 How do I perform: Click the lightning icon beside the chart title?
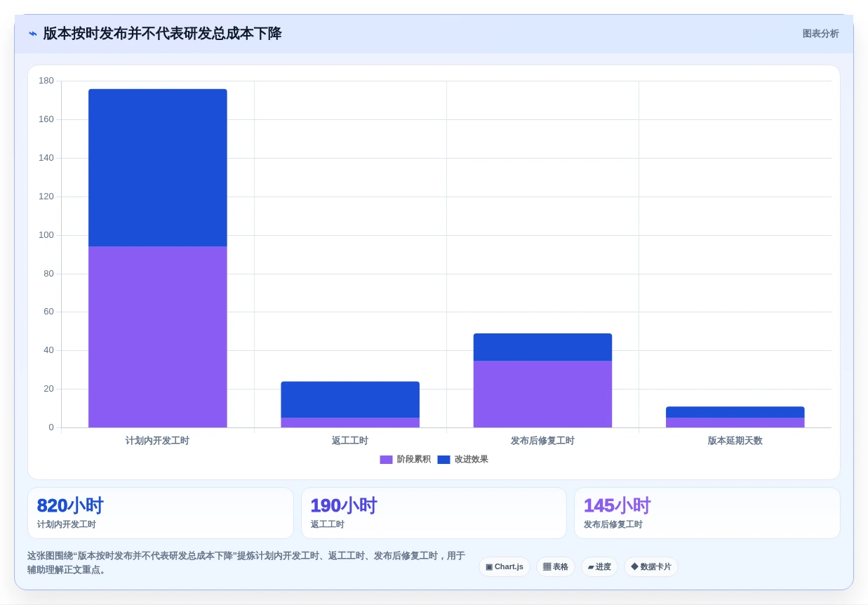click(x=33, y=34)
